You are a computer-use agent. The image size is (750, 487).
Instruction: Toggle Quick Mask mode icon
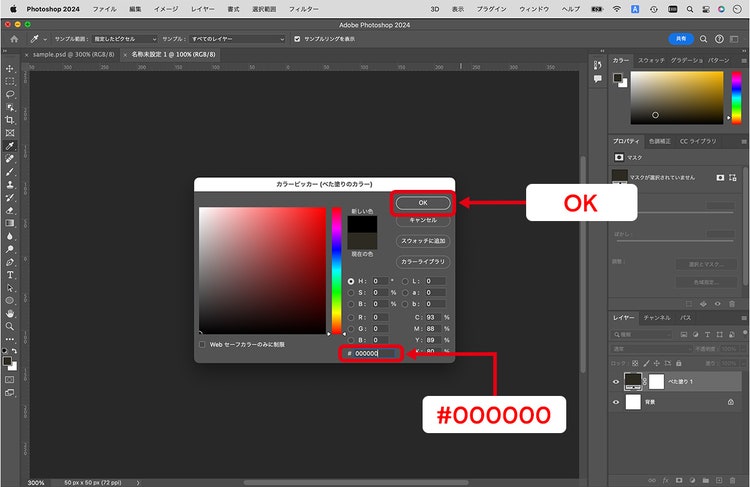pyautogui.click(x=10, y=379)
